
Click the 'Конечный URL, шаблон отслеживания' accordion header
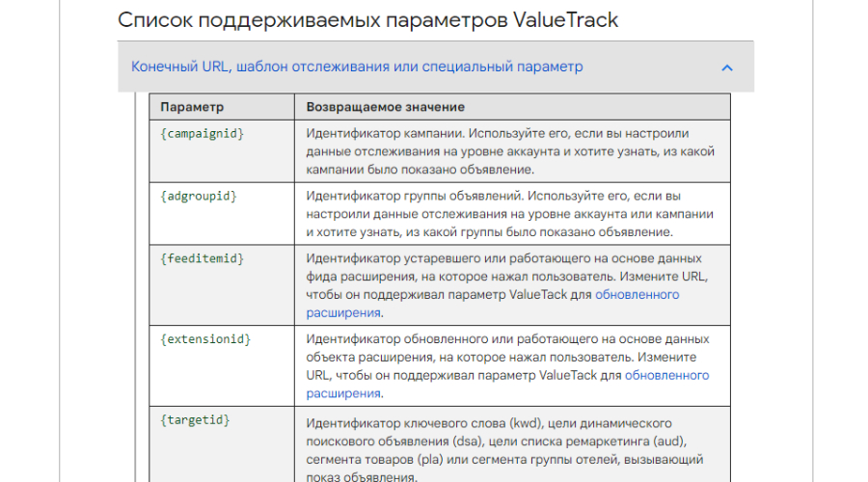click(357, 67)
